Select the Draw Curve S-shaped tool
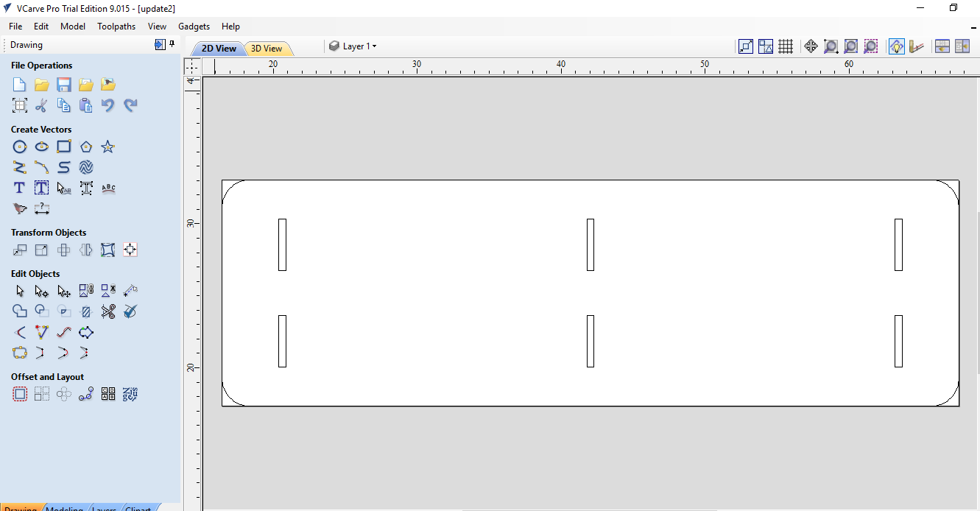 64,167
